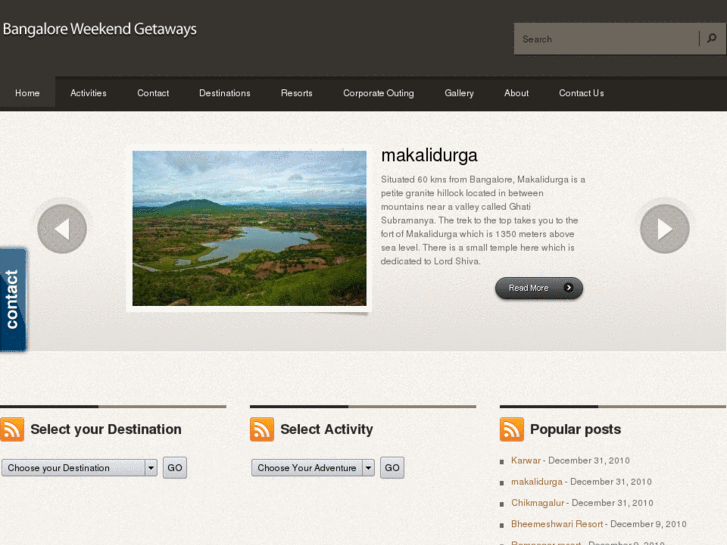The height and width of the screenshot is (545, 727).
Task: Click the Read More button
Action: [x=539, y=288]
